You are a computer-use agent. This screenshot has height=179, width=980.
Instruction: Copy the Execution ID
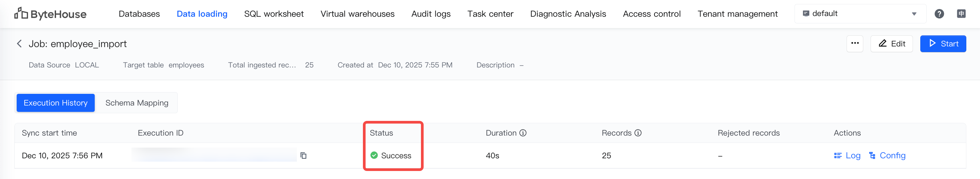coord(303,155)
